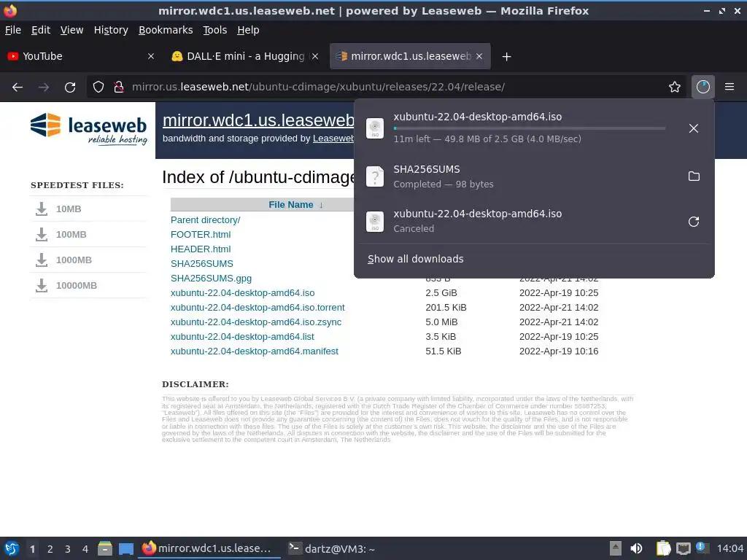Show desktop from the taskbar icon
The height and width of the screenshot is (560, 747).
125,548
